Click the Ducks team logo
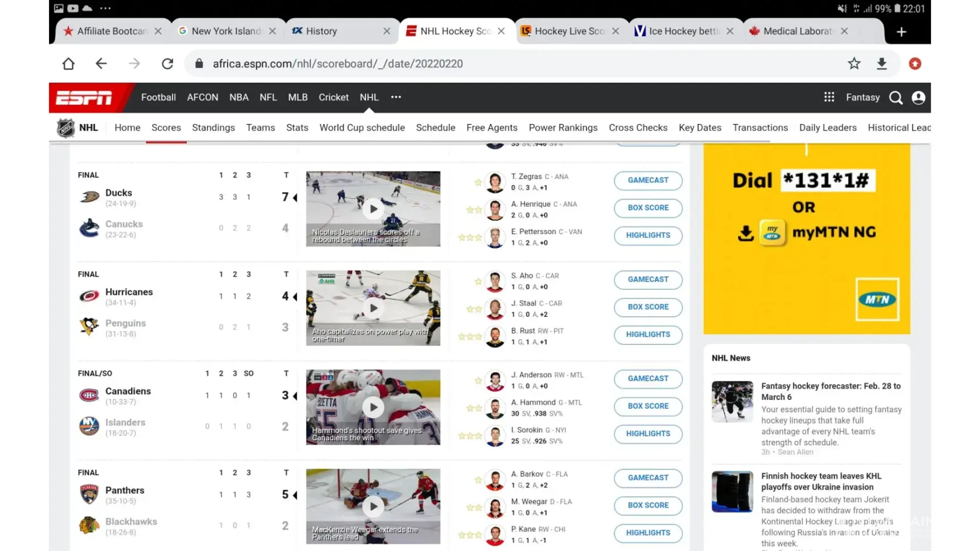Image resolution: width=980 pixels, height=551 pixels. (x=89, y=197)
